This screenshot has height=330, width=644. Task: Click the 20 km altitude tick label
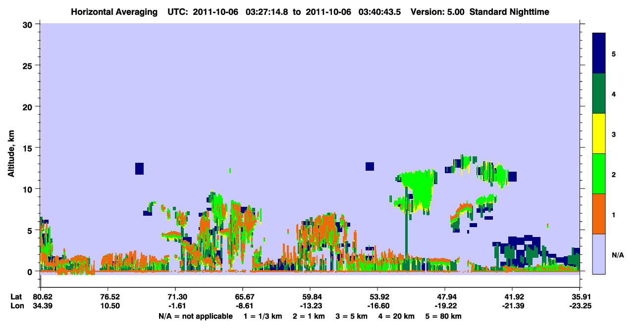click(x=28, y=106)
